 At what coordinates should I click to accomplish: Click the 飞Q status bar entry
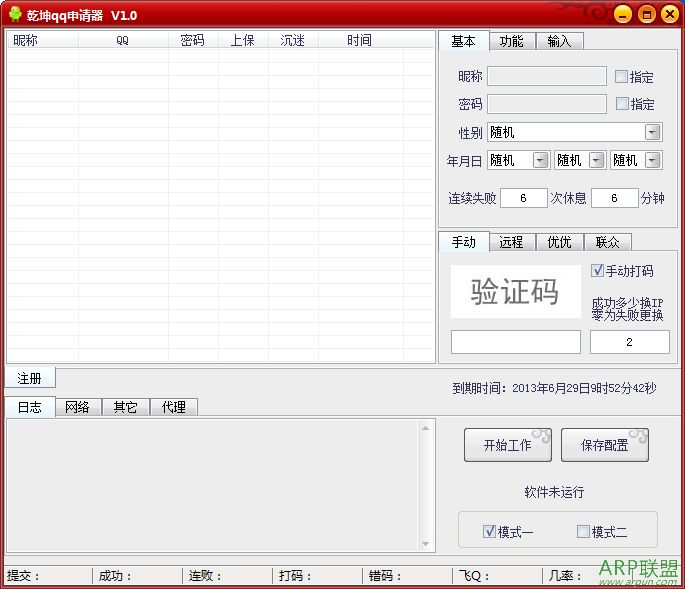coord(474,575)
